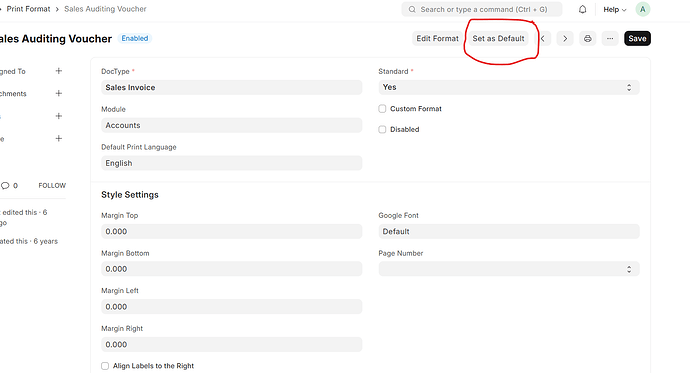This screenshot has height=373, width=690.
Task: Enable the Custom Format checkbox
Action: (x=382, y=109)
